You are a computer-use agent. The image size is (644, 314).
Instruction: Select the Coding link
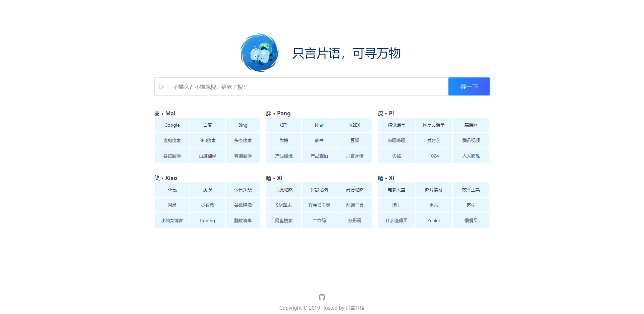(207, 221)
